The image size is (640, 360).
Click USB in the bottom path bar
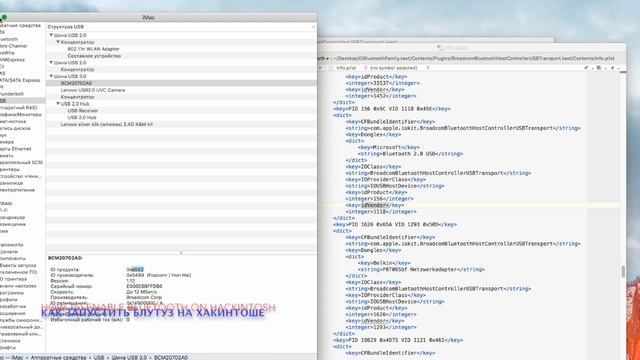tap(99, 358)
